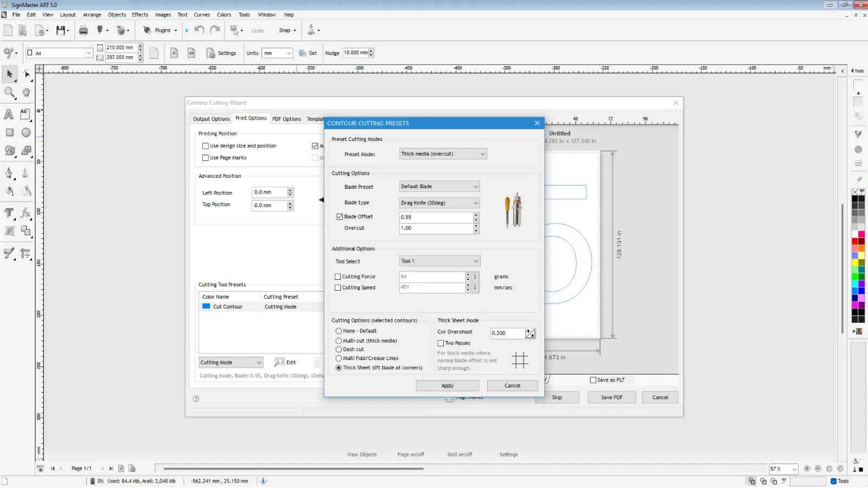The image size is (868, 488).
Task: Open the Blade type dropdown
Action: tap(439, 203)
